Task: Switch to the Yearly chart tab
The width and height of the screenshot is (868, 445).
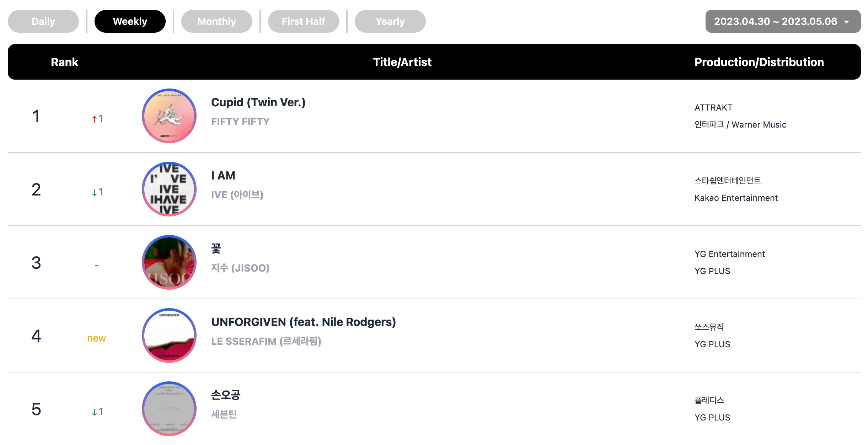Action: (390, 21)
